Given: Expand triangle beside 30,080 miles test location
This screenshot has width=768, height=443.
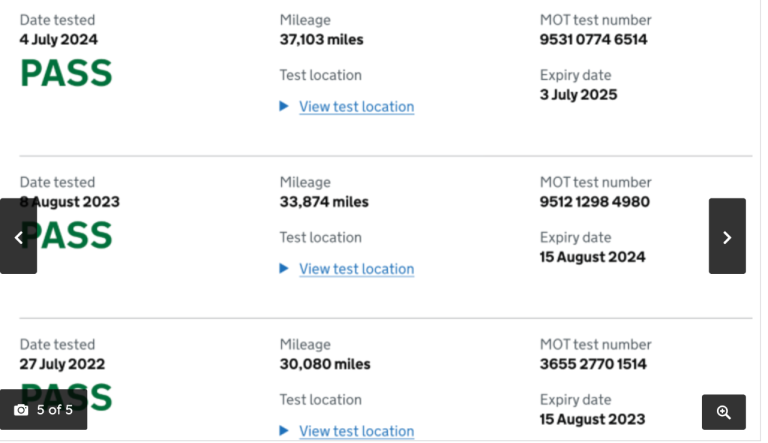Looking at the screenshot, I should [284, 430].
